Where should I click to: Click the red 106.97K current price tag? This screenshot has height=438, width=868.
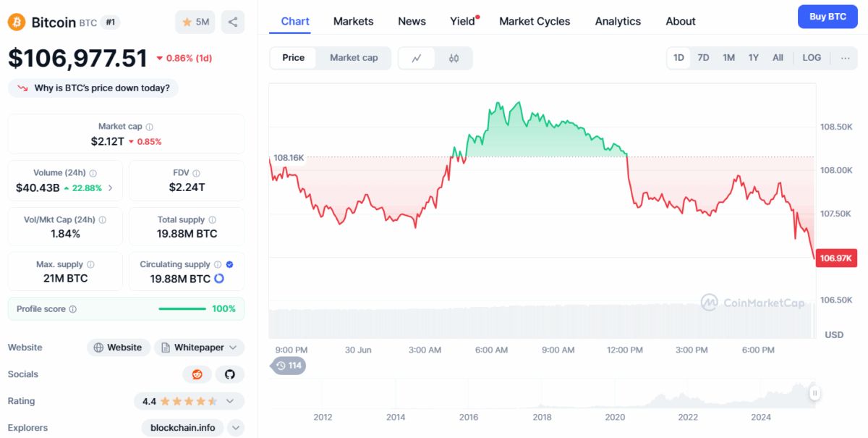point(836,258)
